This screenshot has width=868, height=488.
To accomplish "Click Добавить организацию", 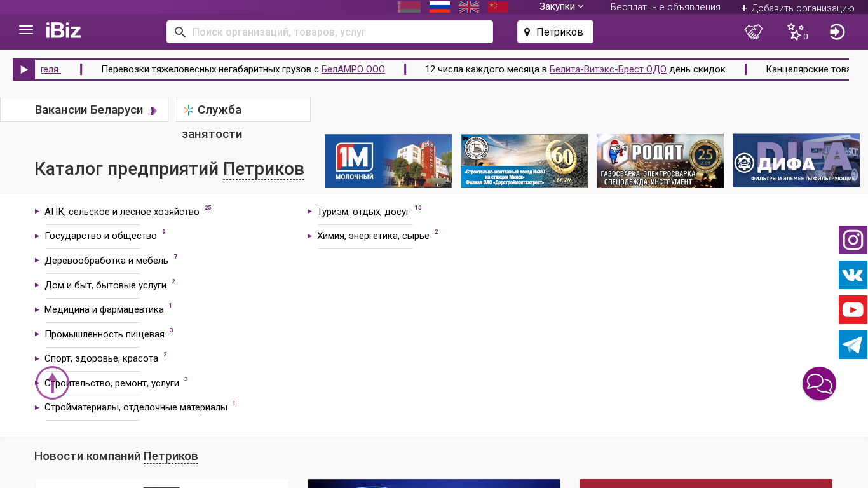I will [x=797, y=8].
